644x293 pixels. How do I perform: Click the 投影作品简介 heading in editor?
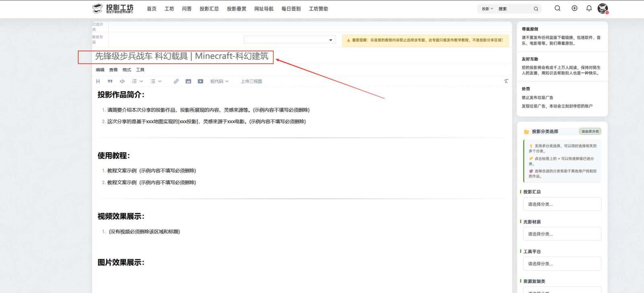click(x=121, y=95)
